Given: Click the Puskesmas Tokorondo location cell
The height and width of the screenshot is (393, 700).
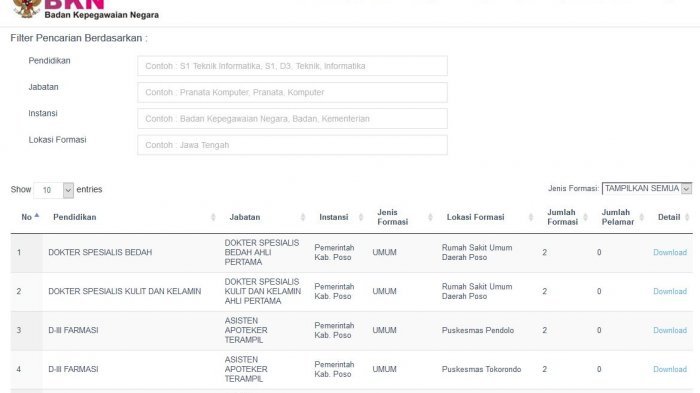Looking at the screenshot, I should [x=481, y=369].
